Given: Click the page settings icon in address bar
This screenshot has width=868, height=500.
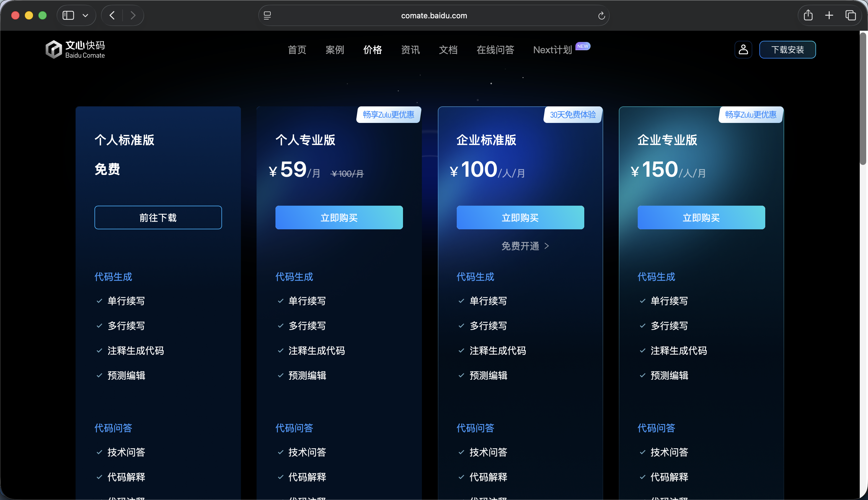Looking at the screenshot, I should [267, 15].
